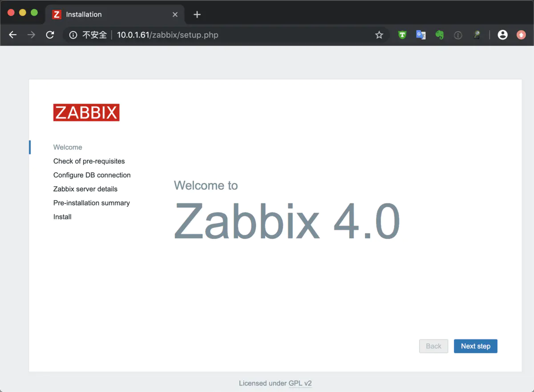Open the Google Translate extension icon
Screen dimensions: 534x392
tap(421, 35)
